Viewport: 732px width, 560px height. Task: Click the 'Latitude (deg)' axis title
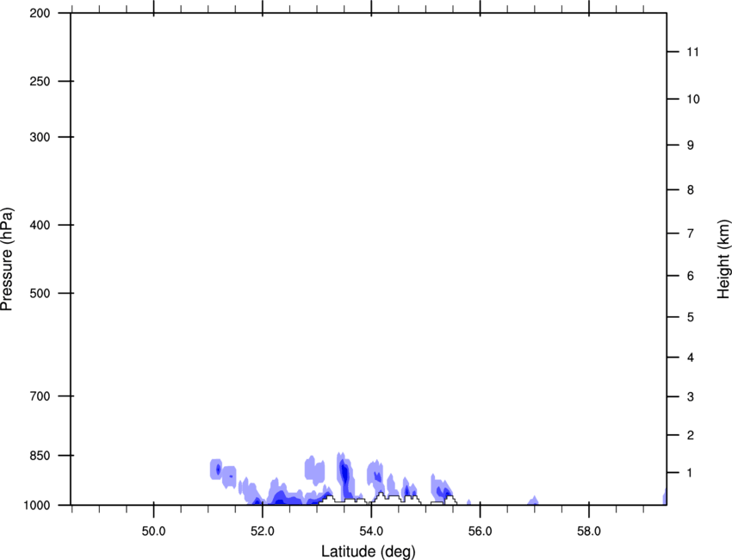[x=368, y=551]
